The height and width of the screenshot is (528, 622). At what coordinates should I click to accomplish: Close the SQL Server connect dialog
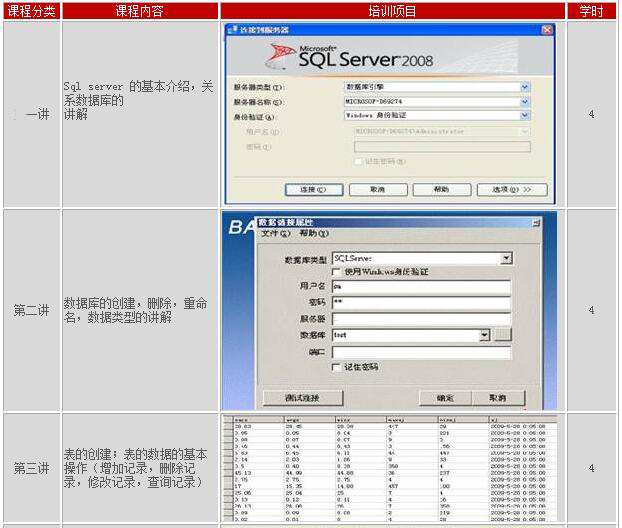point(547,30)
